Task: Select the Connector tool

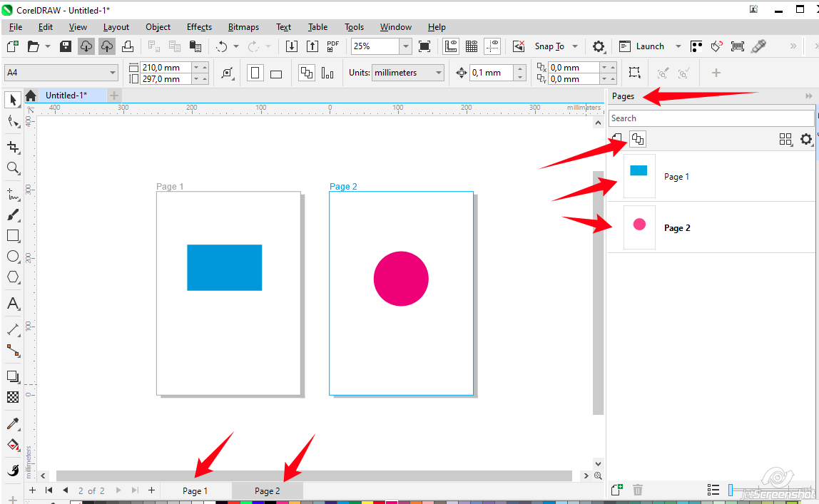Action: 13,350
